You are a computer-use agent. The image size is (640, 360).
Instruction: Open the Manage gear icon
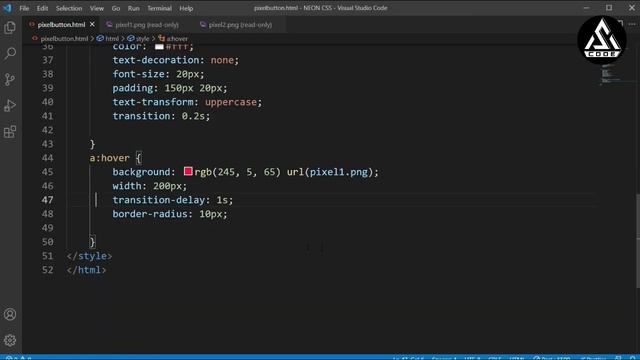10,340
